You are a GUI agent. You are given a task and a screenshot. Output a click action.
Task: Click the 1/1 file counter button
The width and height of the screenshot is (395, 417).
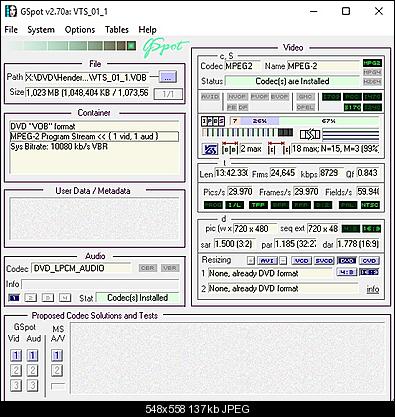coord(168,94)
